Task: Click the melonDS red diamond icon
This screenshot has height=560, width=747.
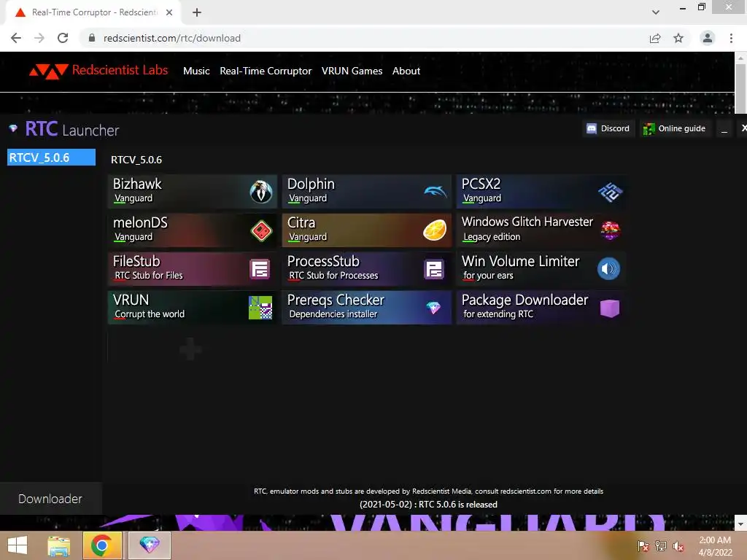Action: [x=261, y=231]
